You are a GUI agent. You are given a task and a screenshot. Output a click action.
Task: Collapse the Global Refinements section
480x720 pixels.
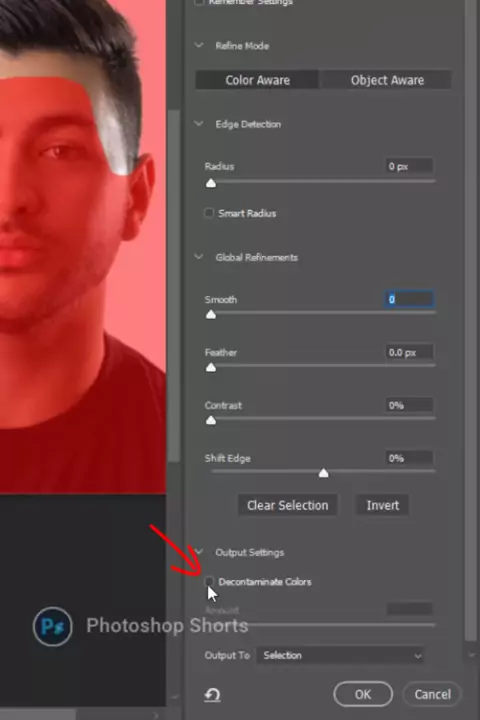(x=199, y=257)
